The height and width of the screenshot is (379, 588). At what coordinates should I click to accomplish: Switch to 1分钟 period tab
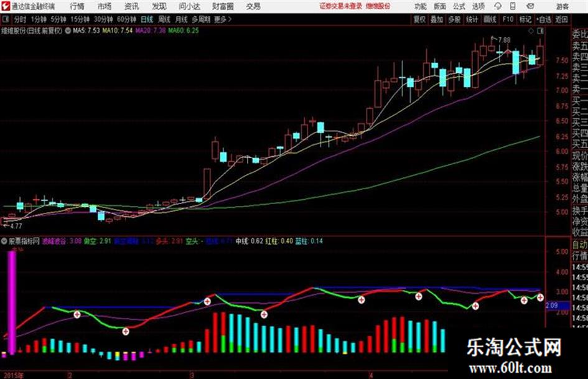coord(39,19)
